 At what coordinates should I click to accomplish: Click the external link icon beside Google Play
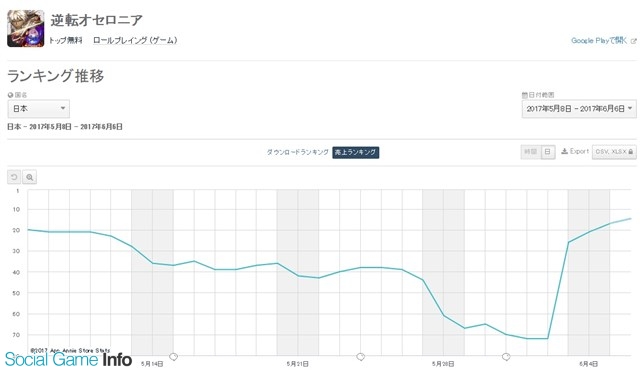coord(633,41)
